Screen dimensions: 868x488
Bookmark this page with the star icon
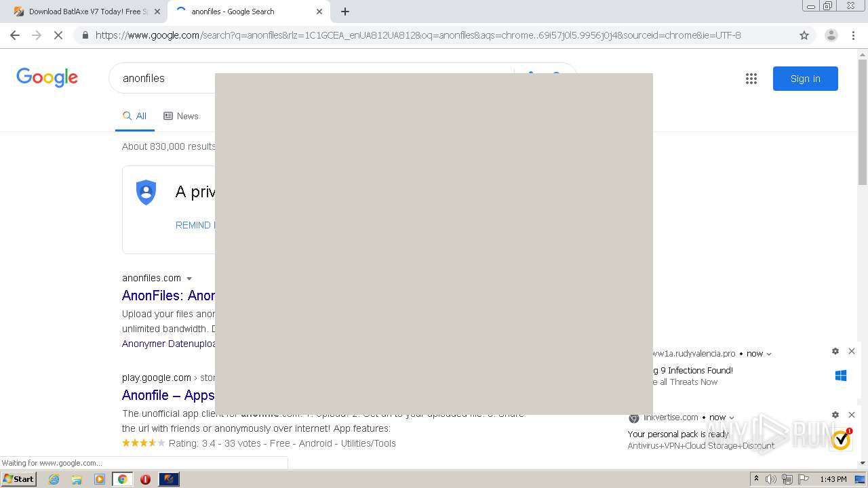804,35
